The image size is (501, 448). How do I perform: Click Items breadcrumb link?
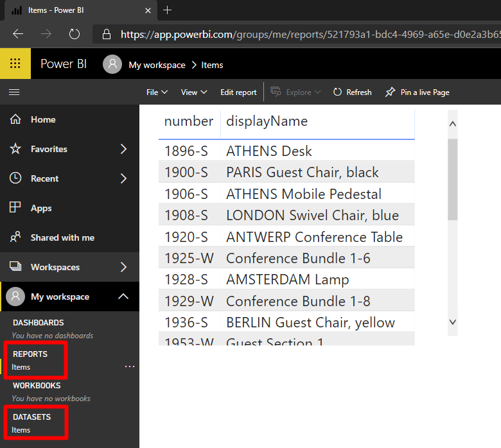pos(212,65)
